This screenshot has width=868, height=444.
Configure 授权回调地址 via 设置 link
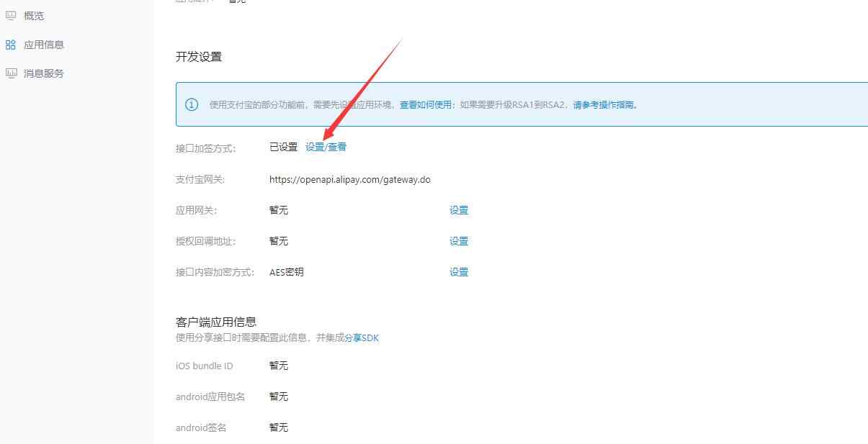(x=459, y=241)
